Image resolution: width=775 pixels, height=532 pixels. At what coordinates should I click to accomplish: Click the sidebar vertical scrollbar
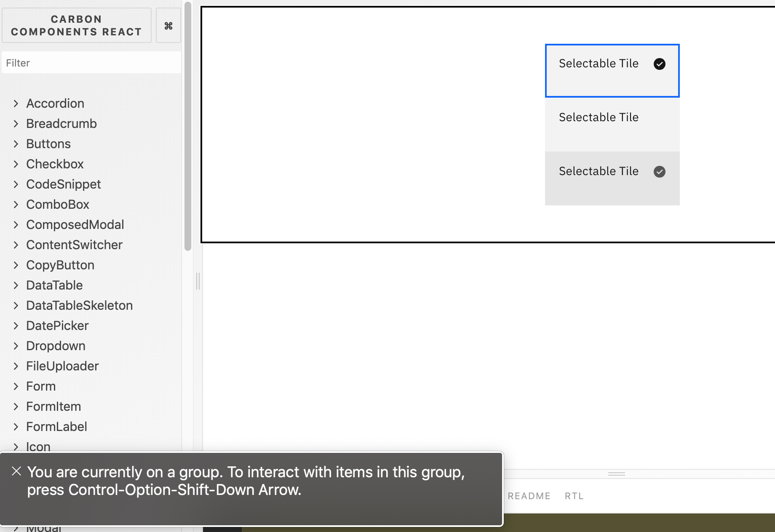click(x=188, y=126)
